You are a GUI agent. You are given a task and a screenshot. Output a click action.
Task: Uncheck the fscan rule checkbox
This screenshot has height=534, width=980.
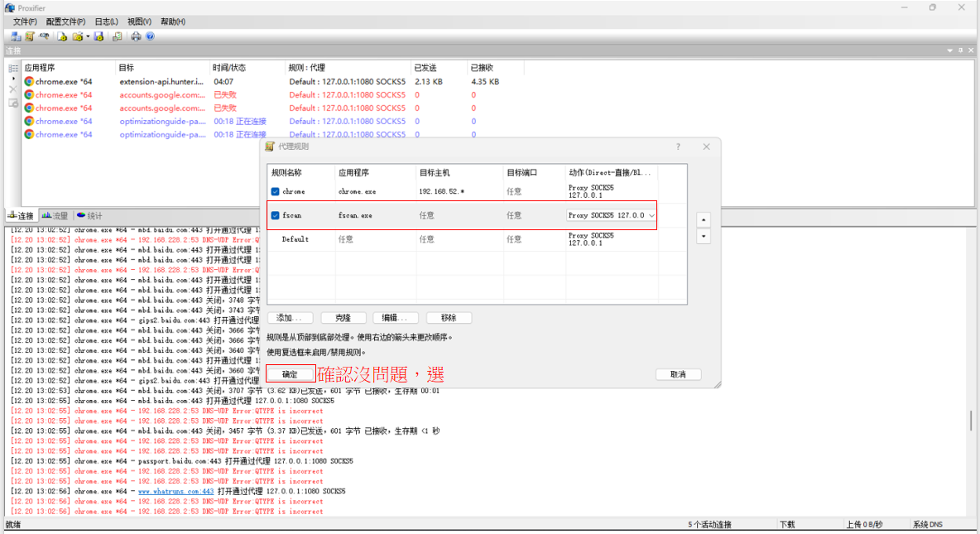click(275, 215)
